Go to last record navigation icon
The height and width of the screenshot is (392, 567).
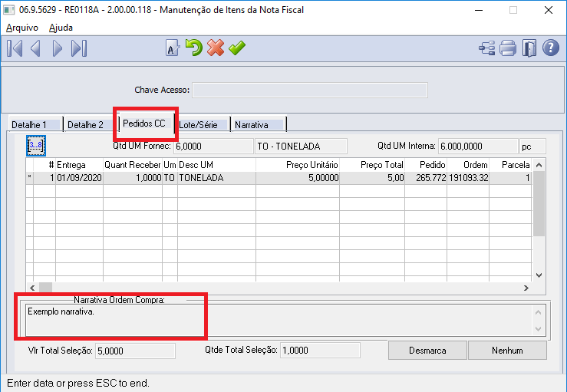tap(79, 48)
